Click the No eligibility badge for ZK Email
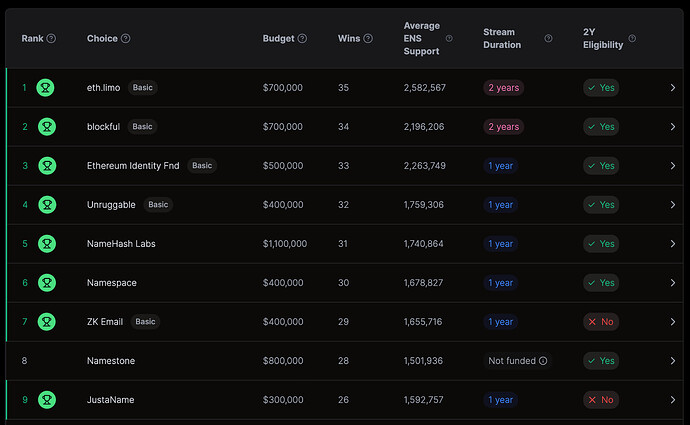This screenshot has width=690, height=425. [x=601, y=322]
